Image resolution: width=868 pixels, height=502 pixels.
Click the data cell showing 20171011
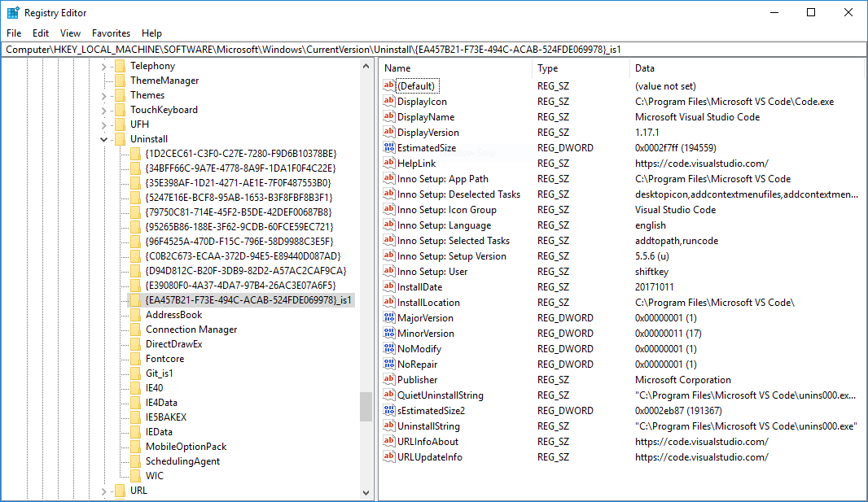coord(655,287)
